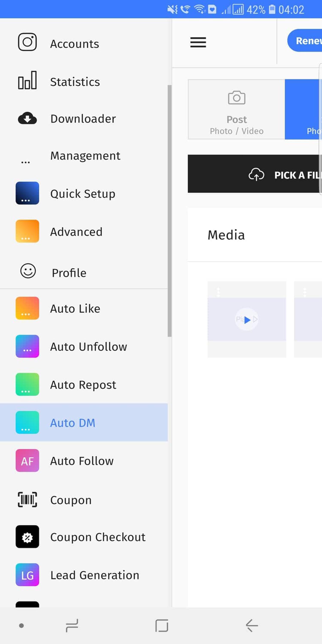Tap Android back arrow button

coord(252,626)
